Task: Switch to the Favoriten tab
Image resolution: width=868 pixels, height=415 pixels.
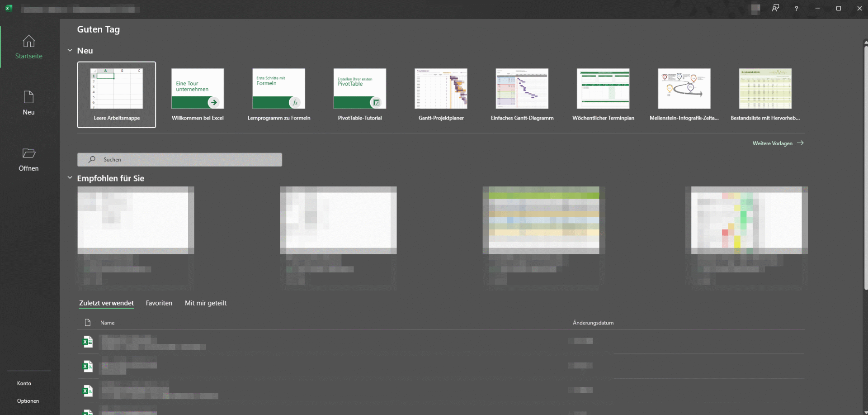Action: tap(159, 303)
